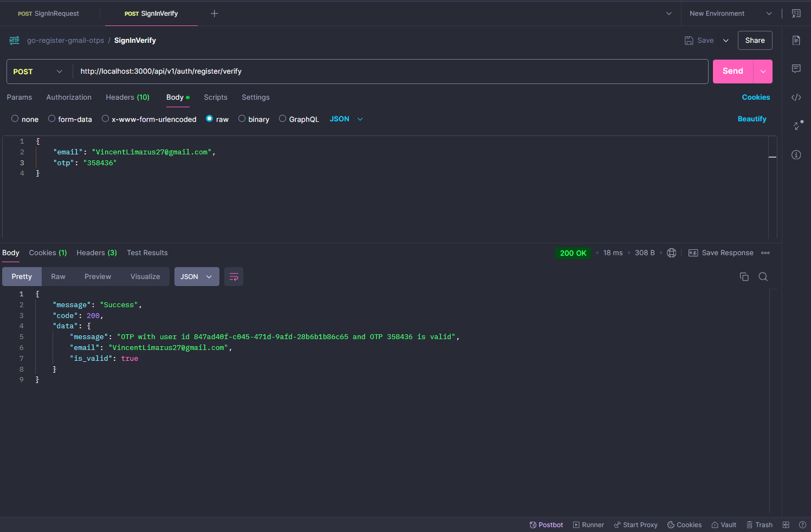Screen dimensions: 811x532
Task: Open the Save options chevron
Action: click(726, 41)
